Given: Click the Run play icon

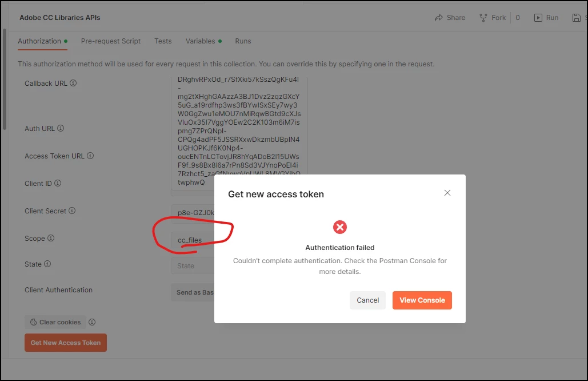Looking at the screenshot, I should click(538, 18).
